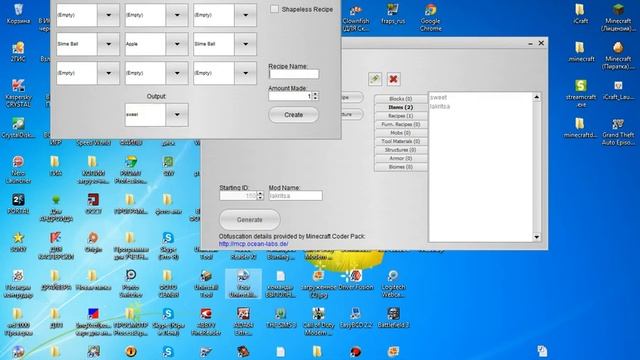Select the Minecraft (Лицензия) desktop icon
Screen dimensions: 640x360
point(618,17)
